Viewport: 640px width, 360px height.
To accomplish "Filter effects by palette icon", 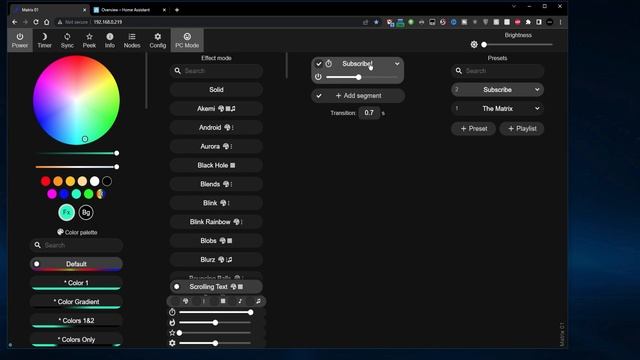I will 186,301.
